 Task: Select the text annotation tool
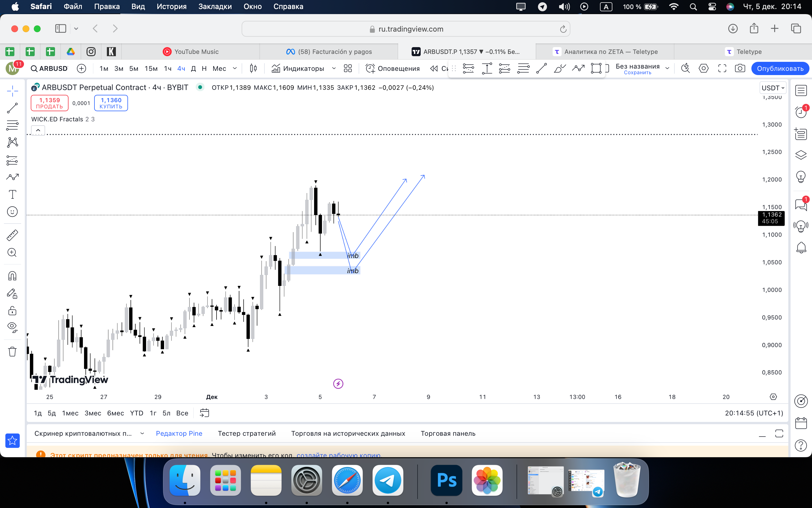pyautogui.click(x=12, y=194)
